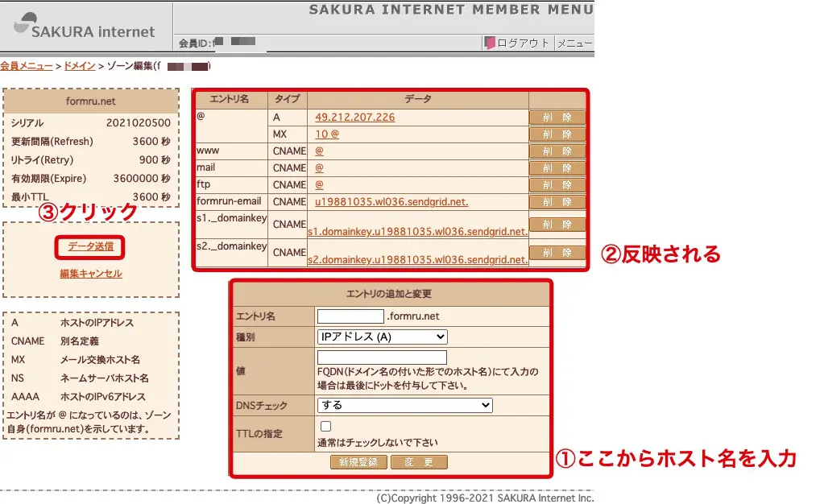Click the リトライ(Retry) label

(43, 160)
